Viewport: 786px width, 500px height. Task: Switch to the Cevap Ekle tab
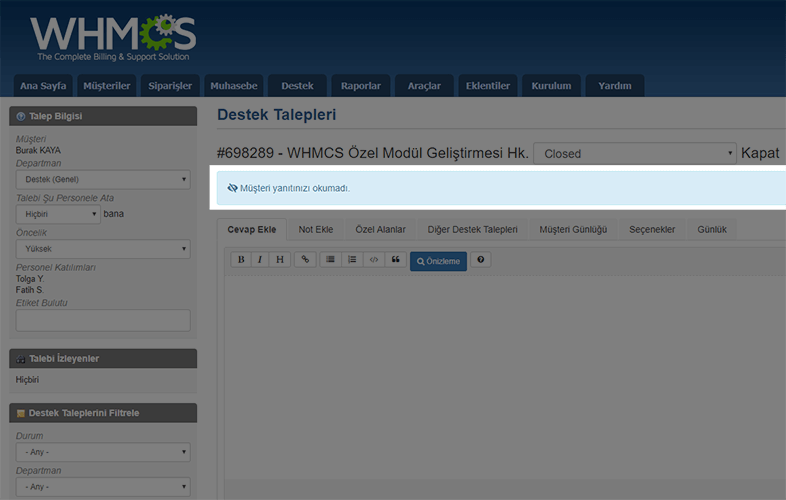pyautogui.click(x=252, y=230)
